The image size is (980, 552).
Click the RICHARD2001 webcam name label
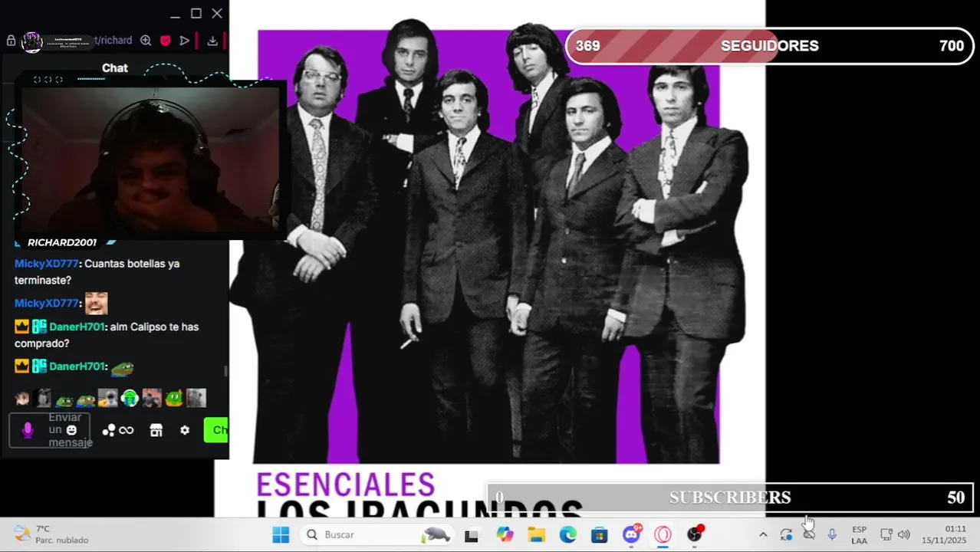pos(62,242)
